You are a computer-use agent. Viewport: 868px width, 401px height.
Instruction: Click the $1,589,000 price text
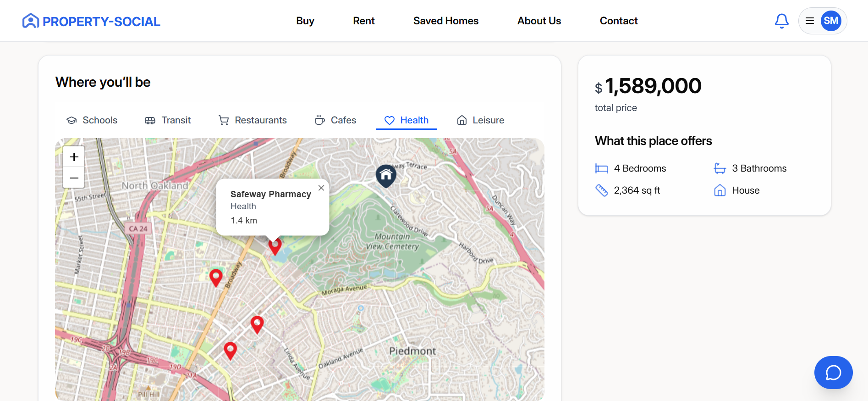648,86
